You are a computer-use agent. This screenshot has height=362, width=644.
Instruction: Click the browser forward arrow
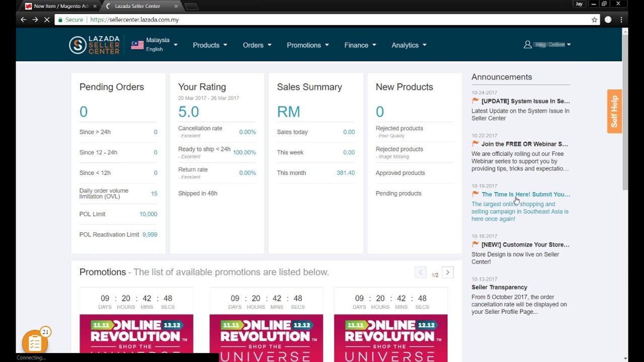coord(35,20)
